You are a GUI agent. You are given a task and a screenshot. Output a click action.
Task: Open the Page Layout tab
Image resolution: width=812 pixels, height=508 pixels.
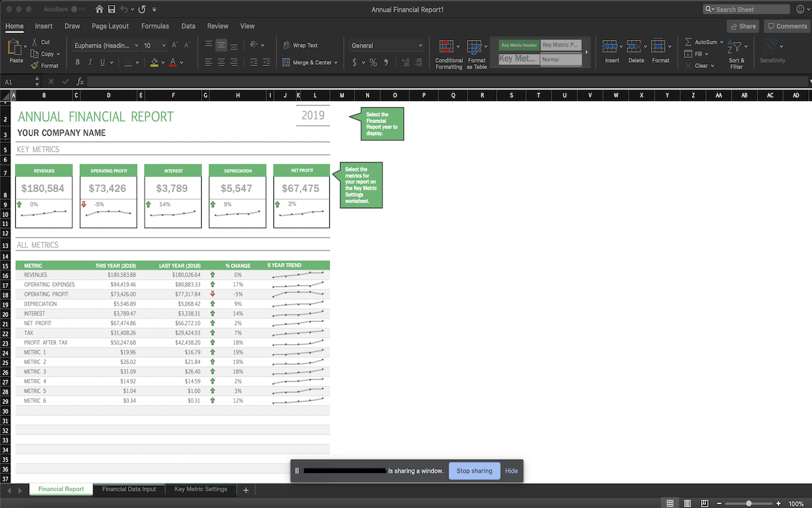pos(110,26)
